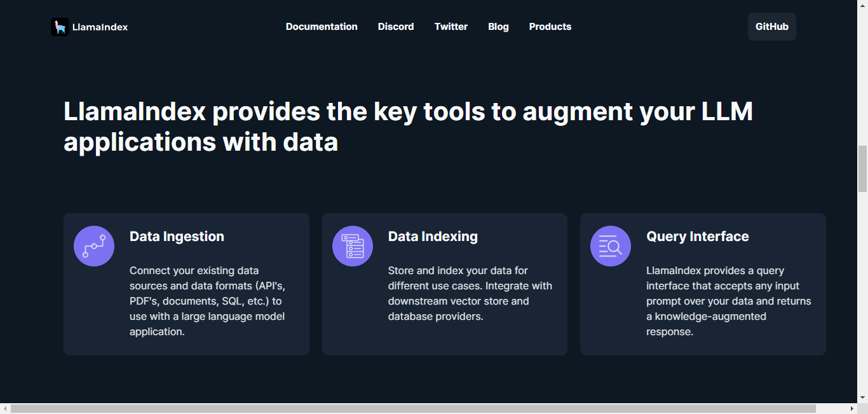Click the LlamaIndex llama logo icon
Viewport: 868px width, 414px height.
tap(60, 27)
